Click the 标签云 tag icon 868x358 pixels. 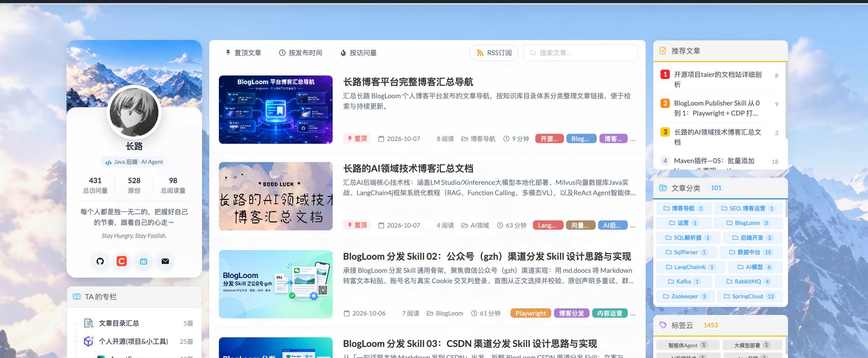click(x=663, y=325)
